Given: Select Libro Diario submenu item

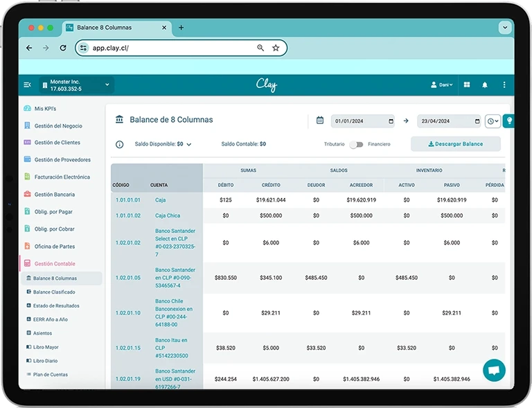Looking at the screenshot, I should coord(45,361).
